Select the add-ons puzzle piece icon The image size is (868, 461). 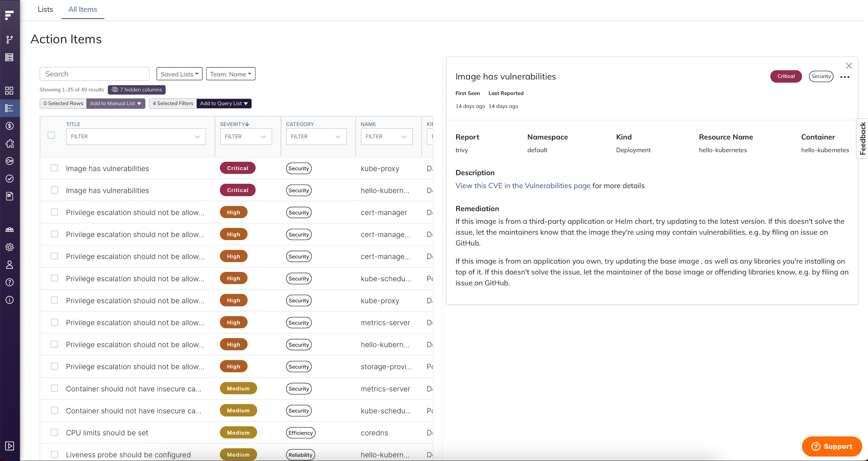(9, 144)
